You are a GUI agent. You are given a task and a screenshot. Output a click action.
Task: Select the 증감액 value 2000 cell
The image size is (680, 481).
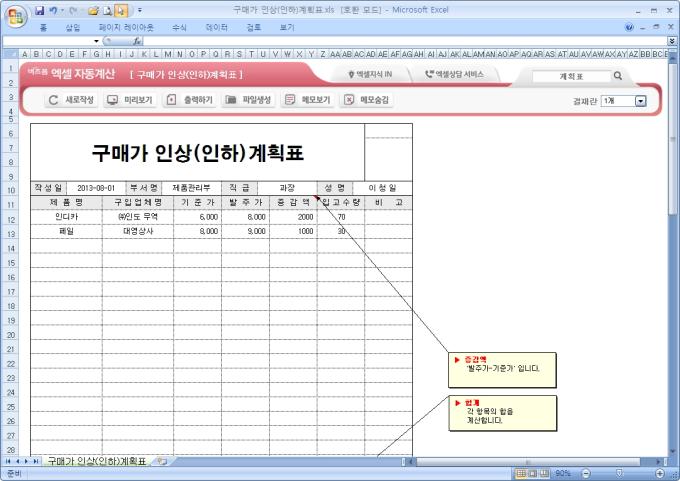point(293,217)
